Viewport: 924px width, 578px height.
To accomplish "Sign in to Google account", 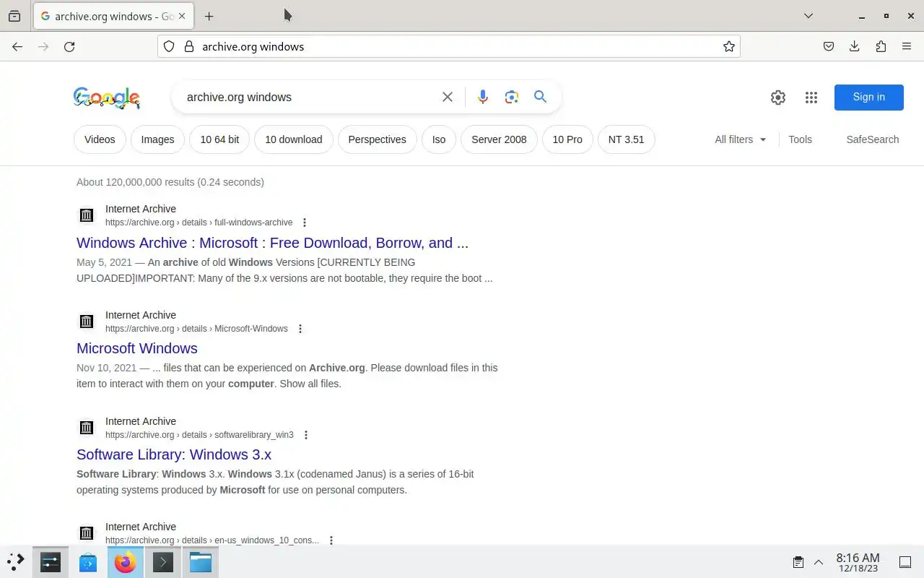I will 868,98.
